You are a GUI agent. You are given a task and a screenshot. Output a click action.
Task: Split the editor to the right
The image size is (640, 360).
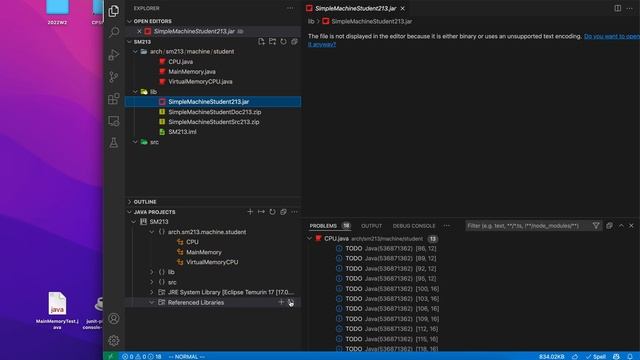pos(618,8)
